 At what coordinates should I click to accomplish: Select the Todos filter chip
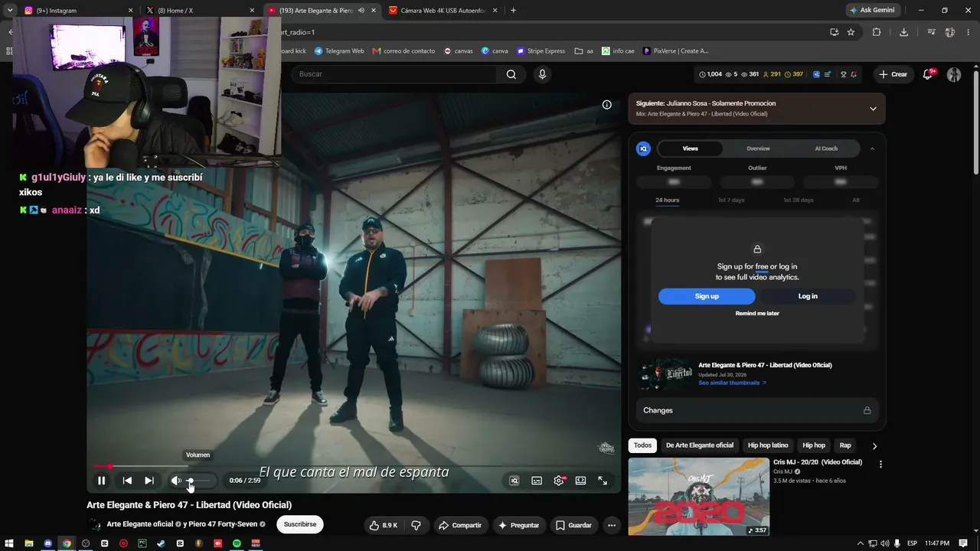(642, 445)
